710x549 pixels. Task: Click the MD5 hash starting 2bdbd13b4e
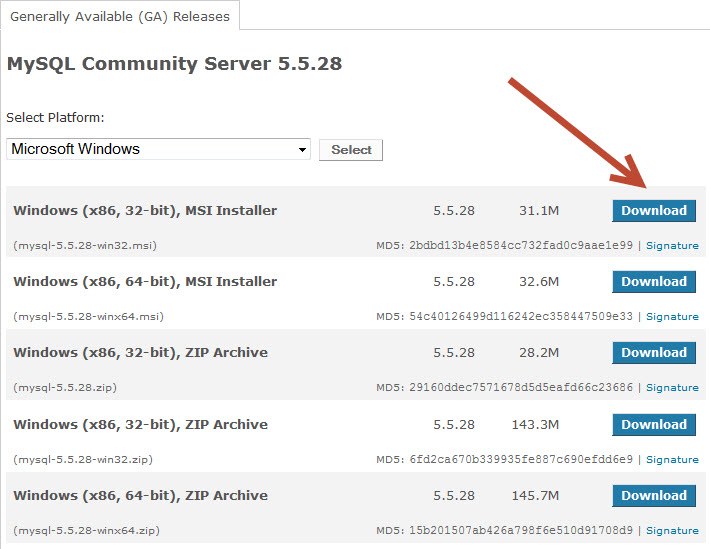[521, 246]
